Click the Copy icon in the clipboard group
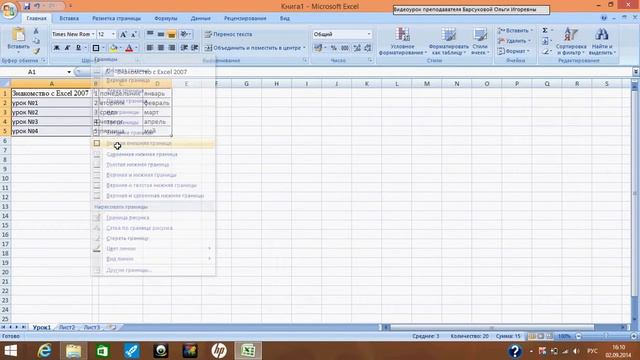 click(x=36, y=41)
